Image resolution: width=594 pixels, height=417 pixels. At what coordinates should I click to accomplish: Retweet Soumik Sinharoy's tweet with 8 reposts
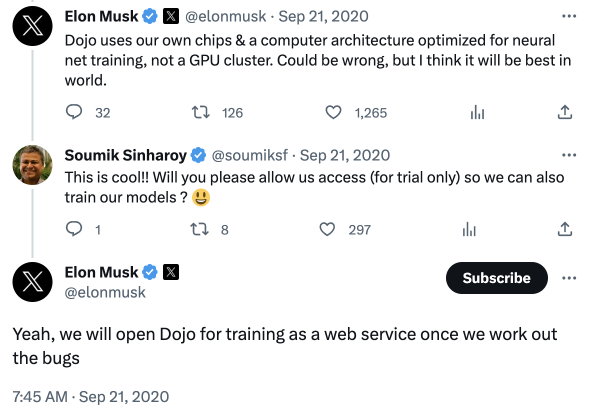199,229
